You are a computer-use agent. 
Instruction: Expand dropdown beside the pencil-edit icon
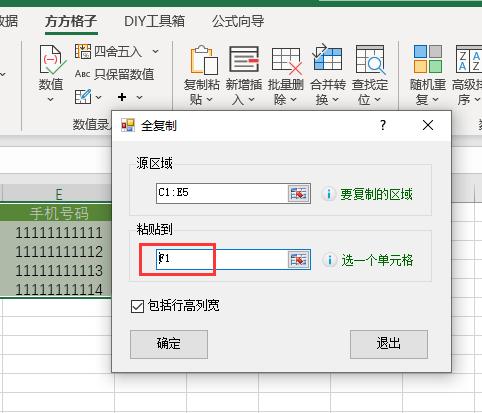pos(99,97)
